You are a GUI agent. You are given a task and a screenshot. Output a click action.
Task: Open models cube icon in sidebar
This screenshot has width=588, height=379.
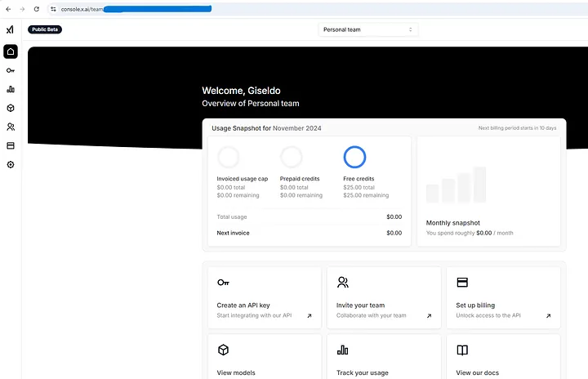click(x=10, y=108)
